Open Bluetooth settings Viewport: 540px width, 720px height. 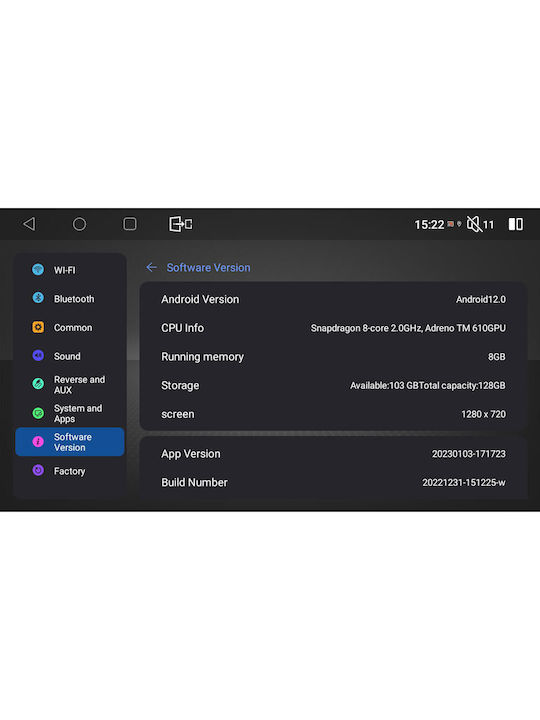[70, 298]
